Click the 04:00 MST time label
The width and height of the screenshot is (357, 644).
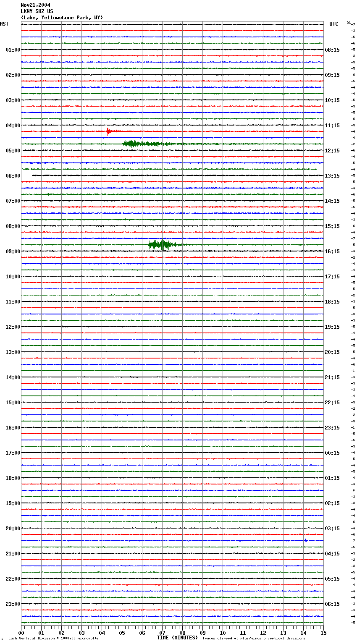click(x=13, y=126)
